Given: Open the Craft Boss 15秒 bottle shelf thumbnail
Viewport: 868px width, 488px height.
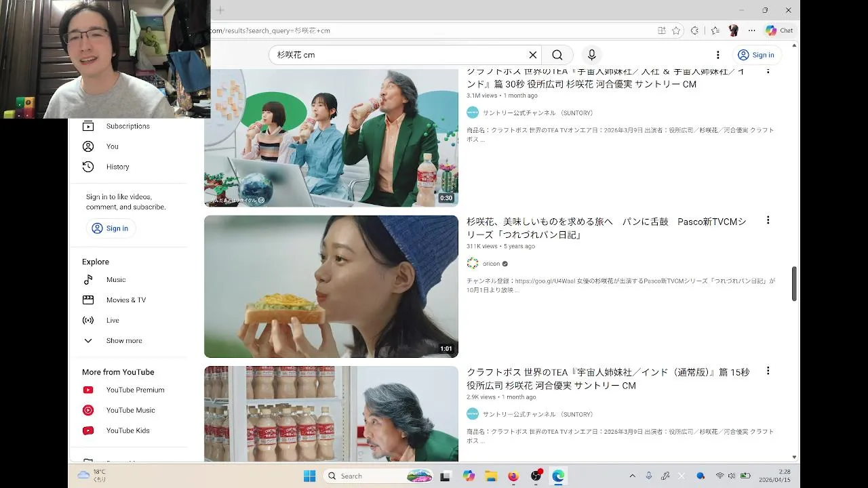Looking at the screenshot, I should tap(331, 414).
